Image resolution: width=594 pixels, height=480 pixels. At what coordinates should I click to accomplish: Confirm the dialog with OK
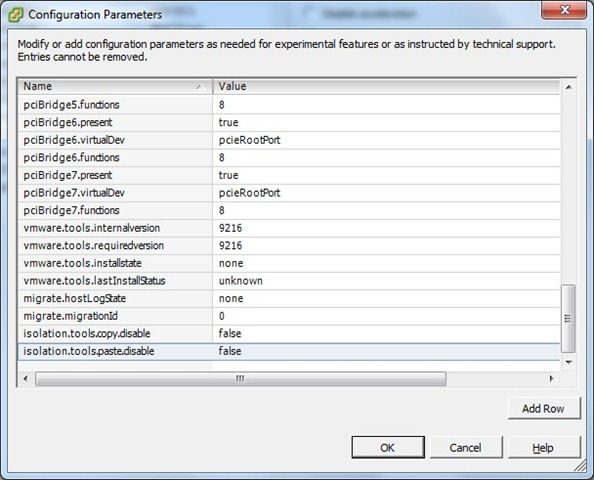[388, 447]
